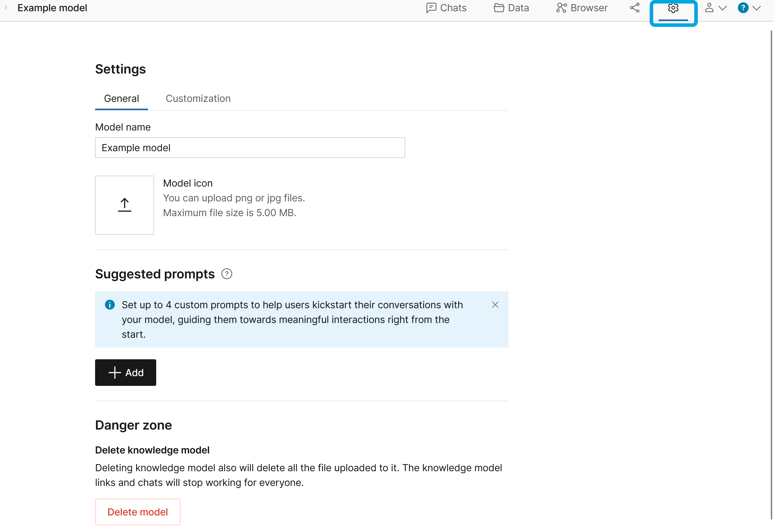
Task: Click Suggested prompts help tooltip icon
Action: (x=227, y=274)
